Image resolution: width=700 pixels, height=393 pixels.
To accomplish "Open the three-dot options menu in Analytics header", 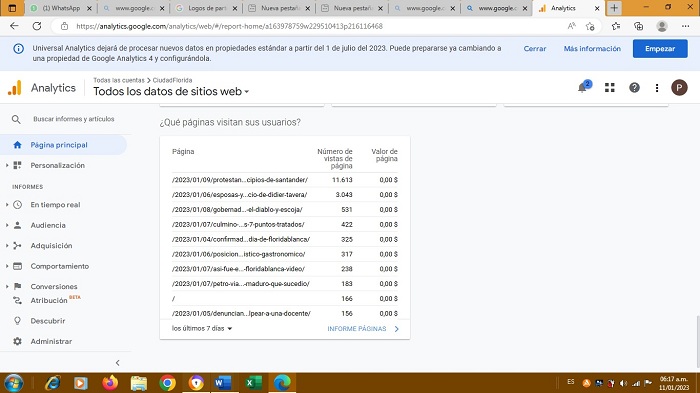I will tap(657, 88).
